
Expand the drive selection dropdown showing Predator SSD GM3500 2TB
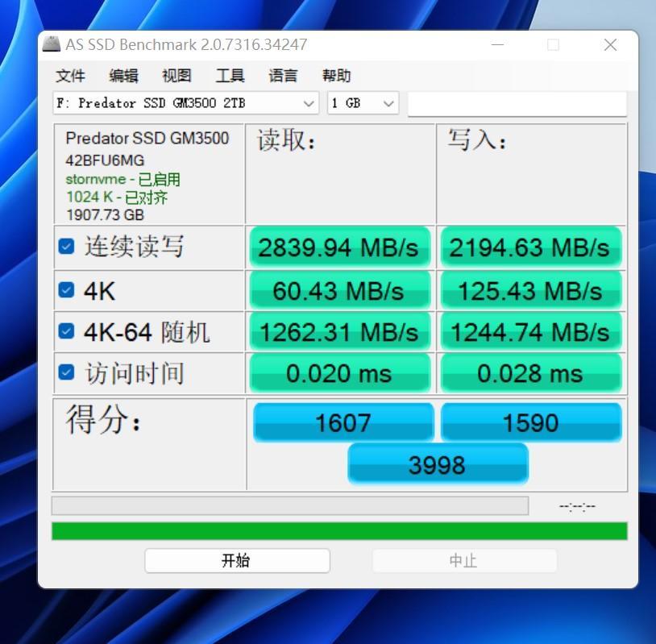click(x=185, y=103)
